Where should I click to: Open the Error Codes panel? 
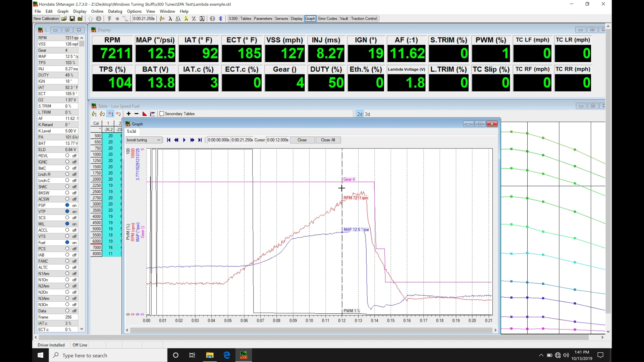(327, 18)
